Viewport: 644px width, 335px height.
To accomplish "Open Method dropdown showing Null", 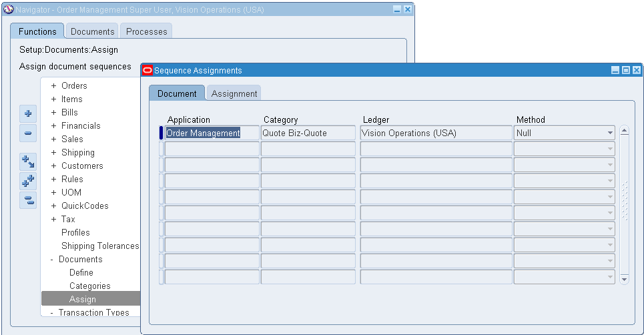I will point(610,133).
